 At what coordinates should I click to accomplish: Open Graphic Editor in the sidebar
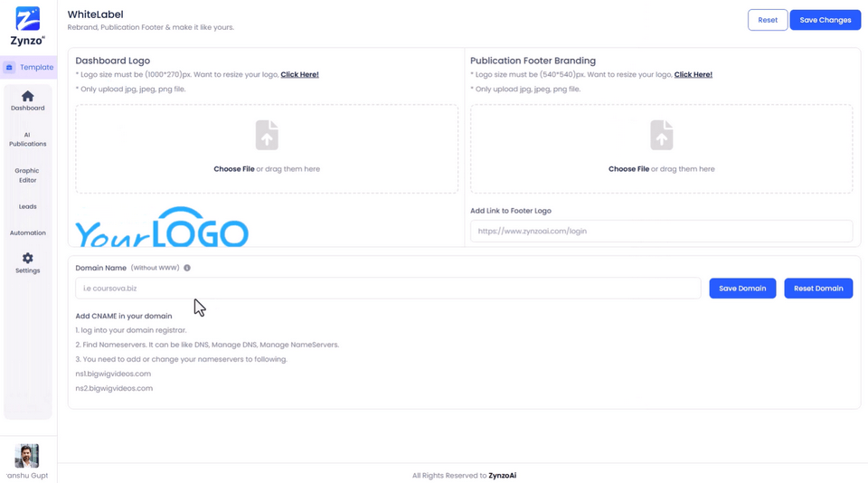click(27, 175)
